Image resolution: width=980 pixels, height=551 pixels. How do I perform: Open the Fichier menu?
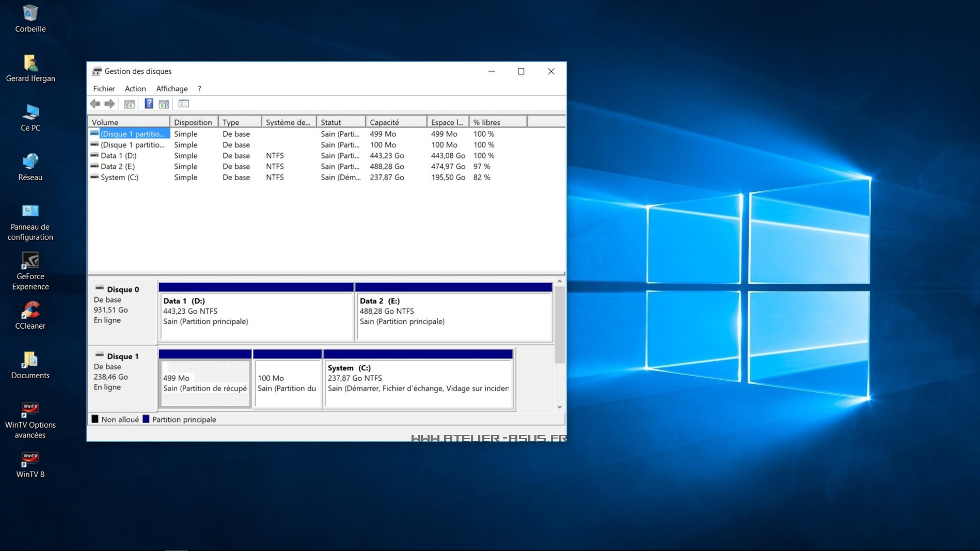coord(104,89)
